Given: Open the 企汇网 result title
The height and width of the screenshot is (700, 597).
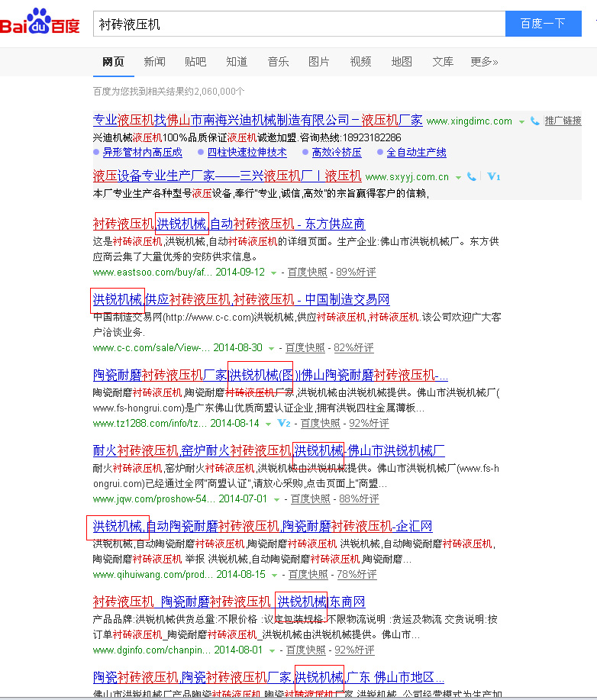Looking at the screenshot, I should (x=263, y=526).
